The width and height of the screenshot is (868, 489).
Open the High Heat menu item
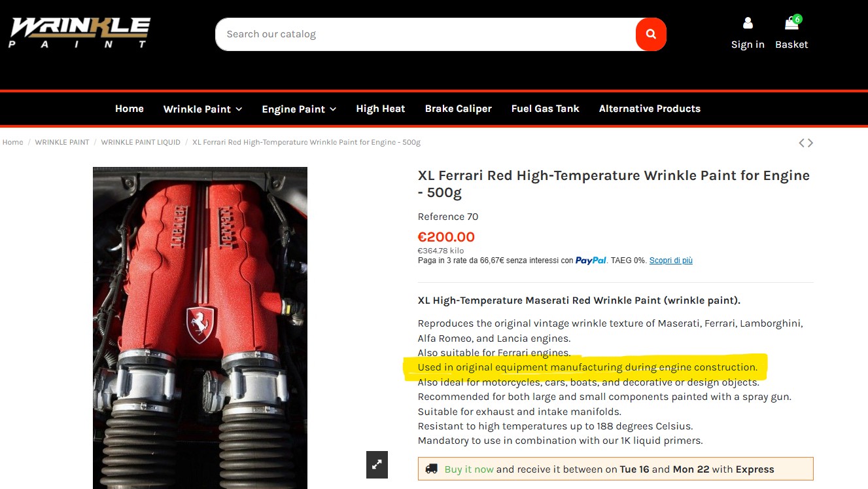pos(381,109)
